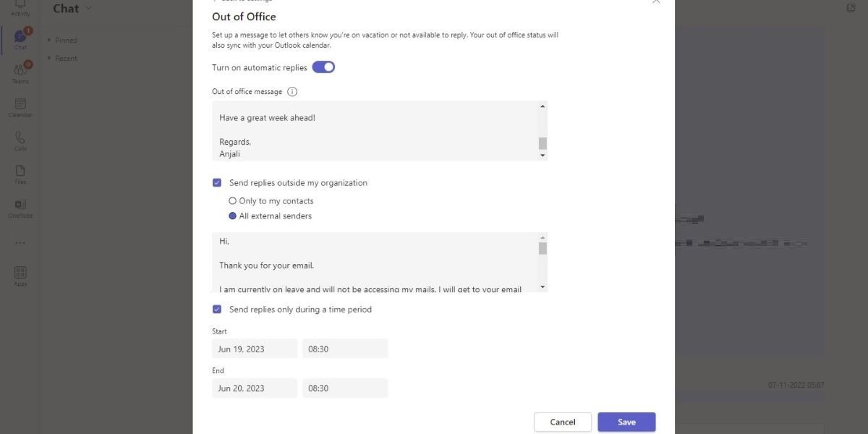
Task: Open the OneNote app
Action: (x=20, y=208)
